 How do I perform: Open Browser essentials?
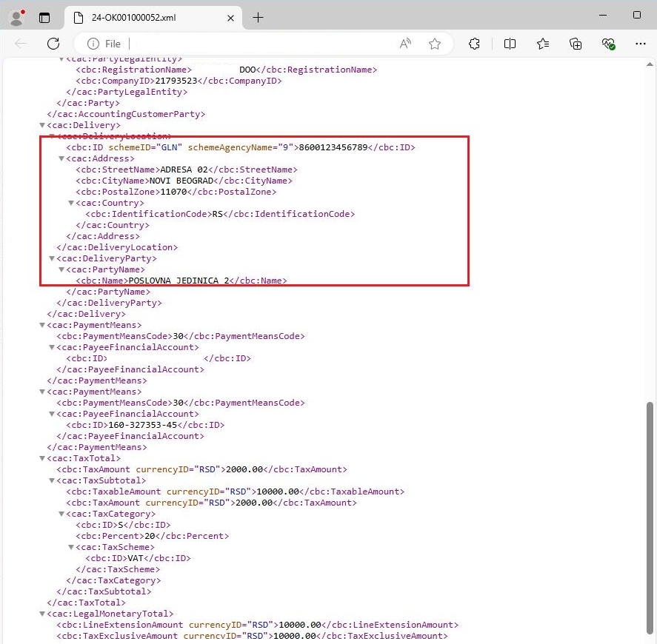coord(608,44)
